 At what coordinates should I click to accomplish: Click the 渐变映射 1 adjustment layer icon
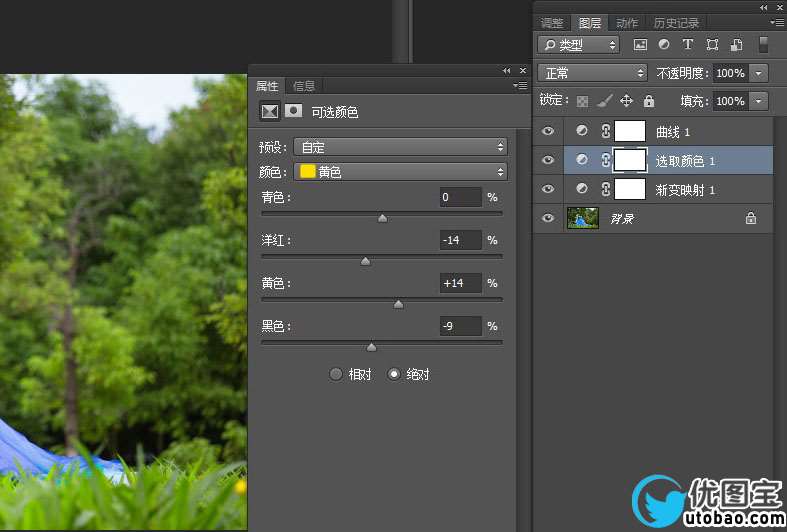coord(582,189)
